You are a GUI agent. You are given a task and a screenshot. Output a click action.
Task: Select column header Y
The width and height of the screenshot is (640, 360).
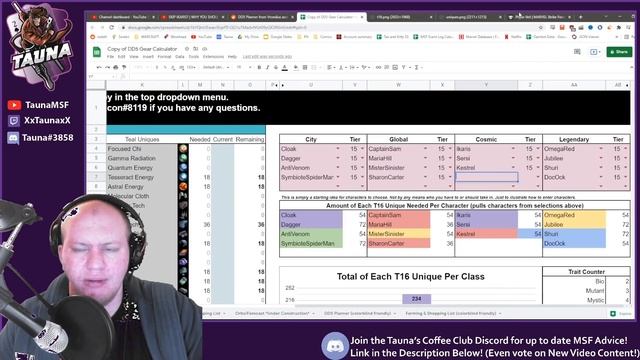coord(486,85)
